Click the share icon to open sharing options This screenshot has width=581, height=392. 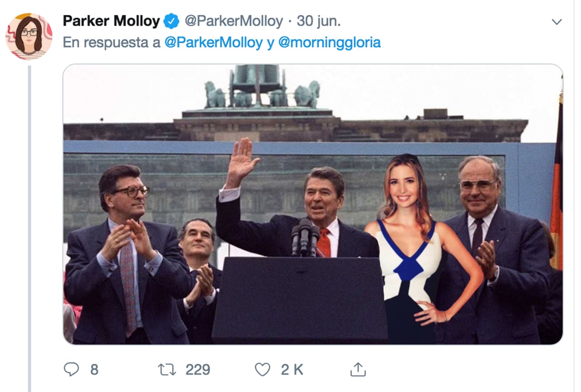tap(358, 370)
